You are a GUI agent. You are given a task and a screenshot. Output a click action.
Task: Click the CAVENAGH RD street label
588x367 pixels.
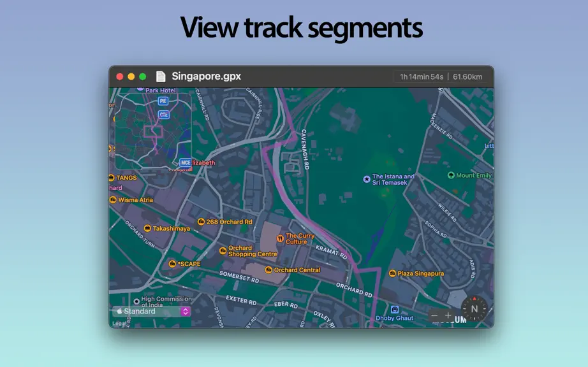click(305, 150)
